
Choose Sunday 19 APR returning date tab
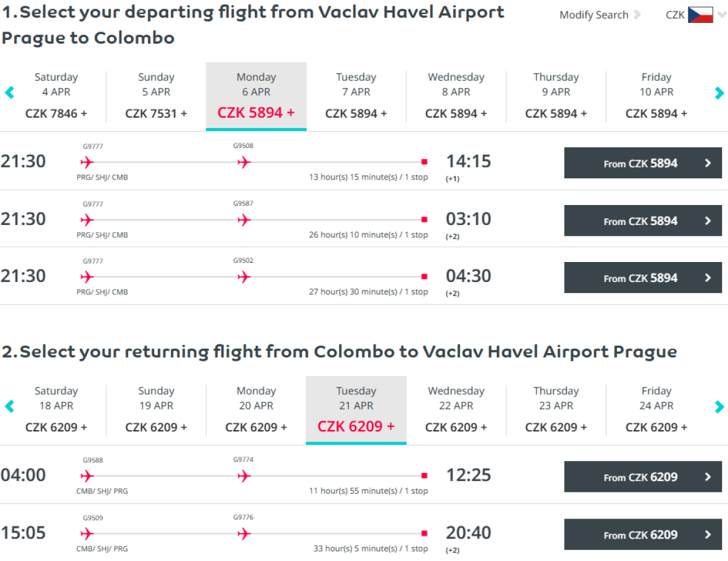(156, 409)
